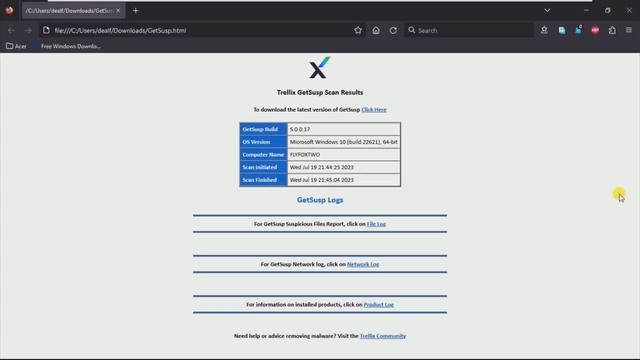Close the GetSusp.html tab
The image size is (640, 360).
pyautogui.click(x=118, y=11)
